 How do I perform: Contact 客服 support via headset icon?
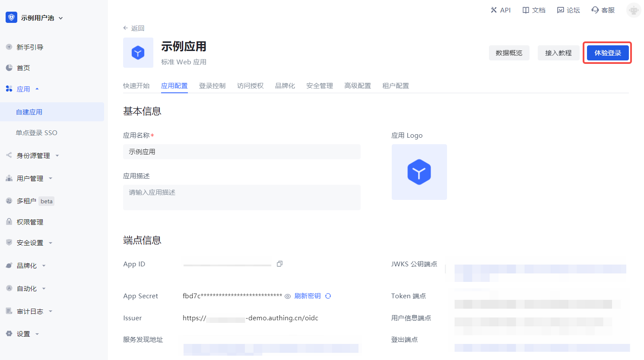595,10
